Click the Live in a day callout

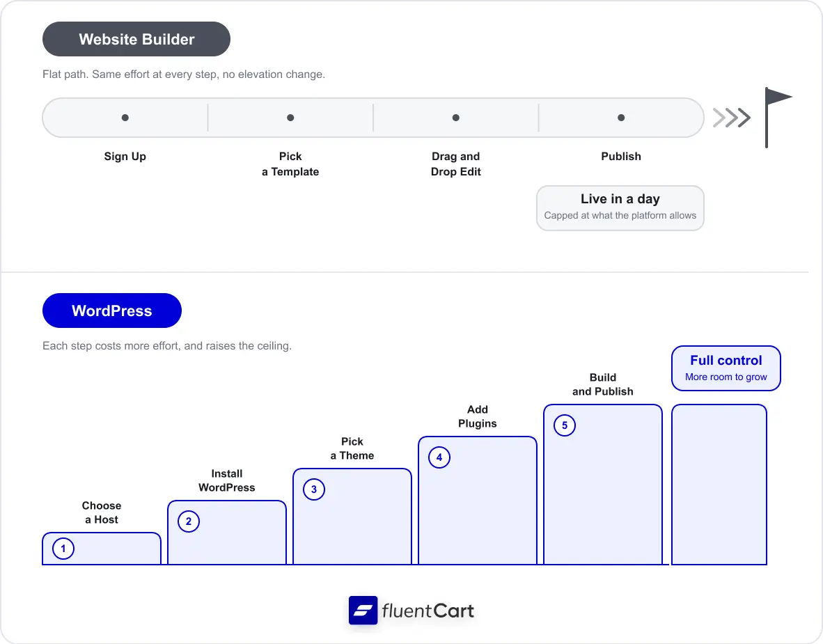[x=620, y=208]
